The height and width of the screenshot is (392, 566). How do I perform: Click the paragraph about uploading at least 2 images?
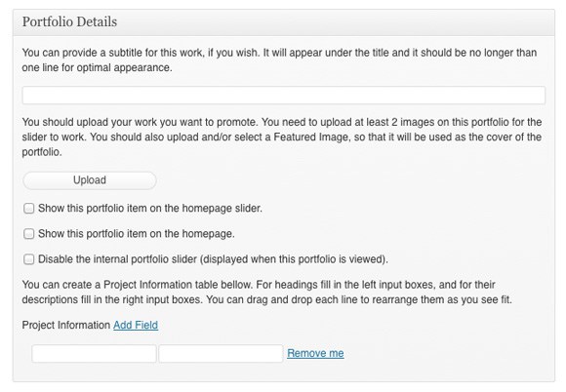pyautogui.click(x=282, y=137)
